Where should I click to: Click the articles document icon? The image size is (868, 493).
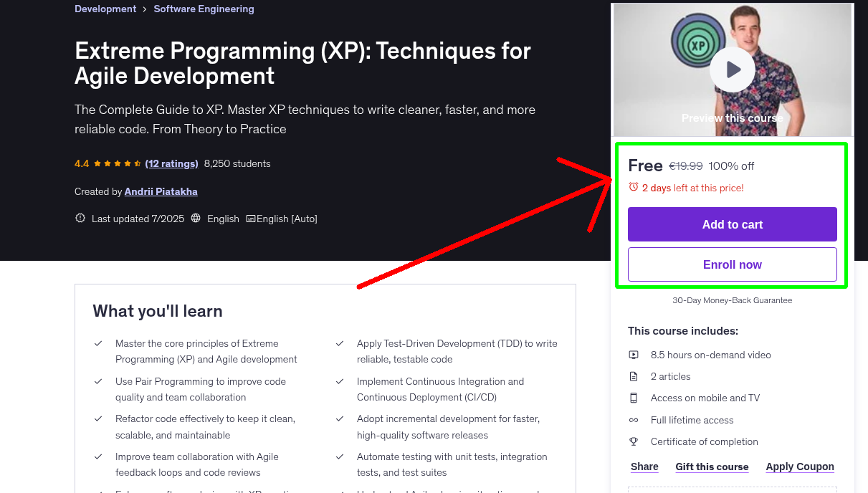[634, 376]
